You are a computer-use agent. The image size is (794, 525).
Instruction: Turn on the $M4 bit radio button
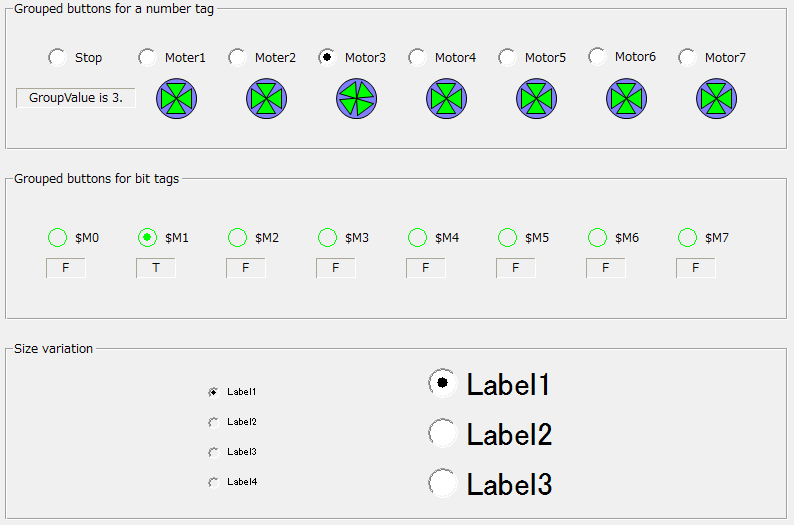tap(418, 238)
